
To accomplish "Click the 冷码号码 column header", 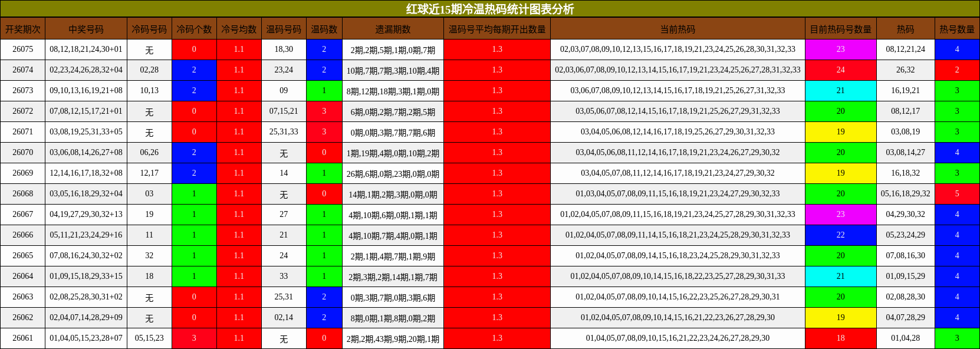I will point(149,29).
